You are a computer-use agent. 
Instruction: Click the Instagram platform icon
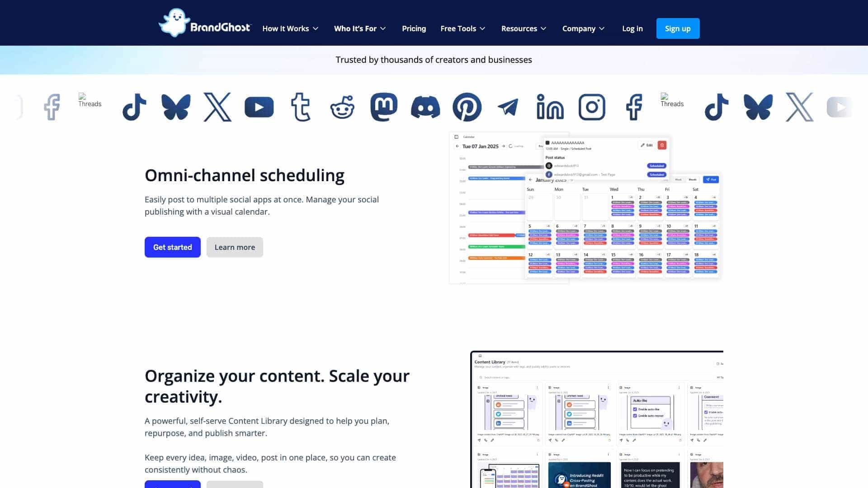coord(592,107)
